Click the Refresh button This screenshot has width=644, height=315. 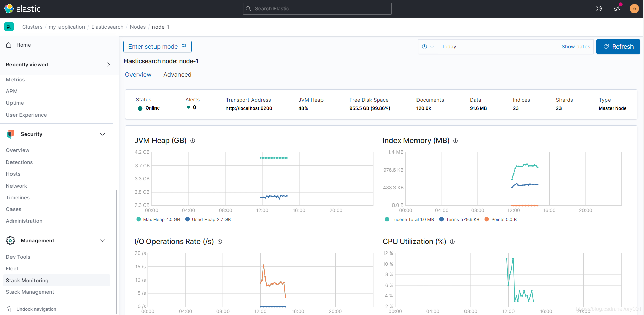click(618, 47)
